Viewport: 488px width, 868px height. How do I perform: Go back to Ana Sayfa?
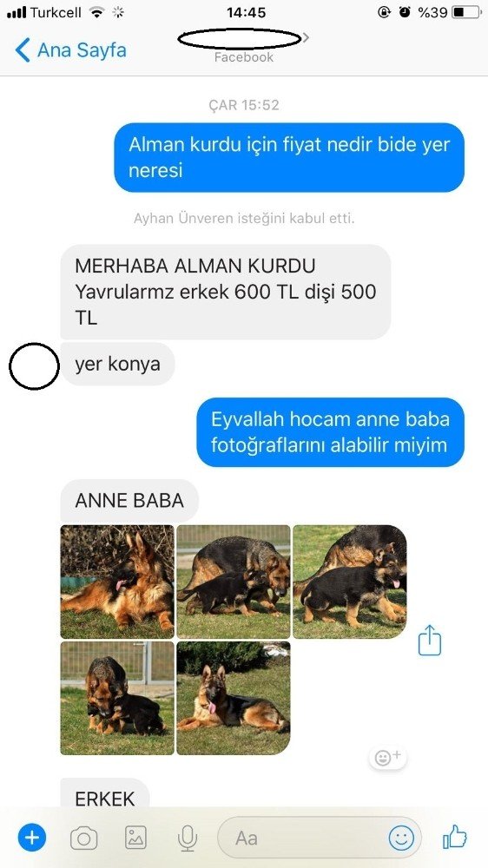point(70,50)
